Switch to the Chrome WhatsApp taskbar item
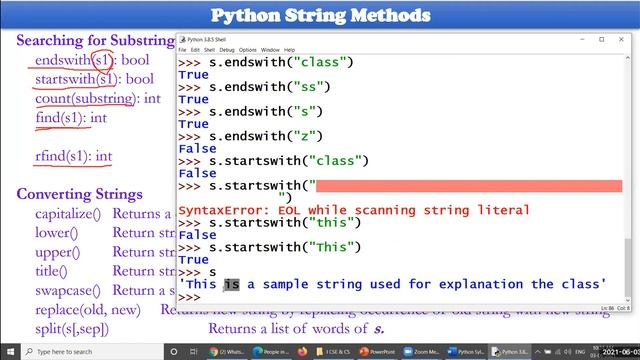 (227, 352)
